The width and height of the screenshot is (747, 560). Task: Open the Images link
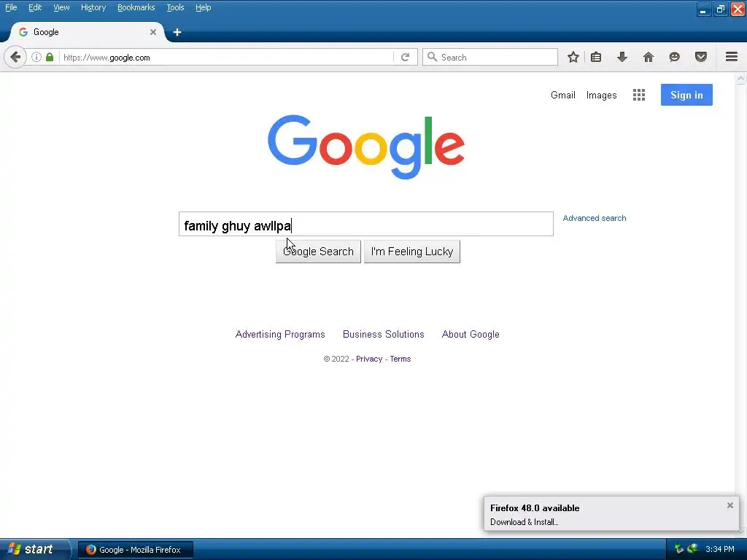601,96
